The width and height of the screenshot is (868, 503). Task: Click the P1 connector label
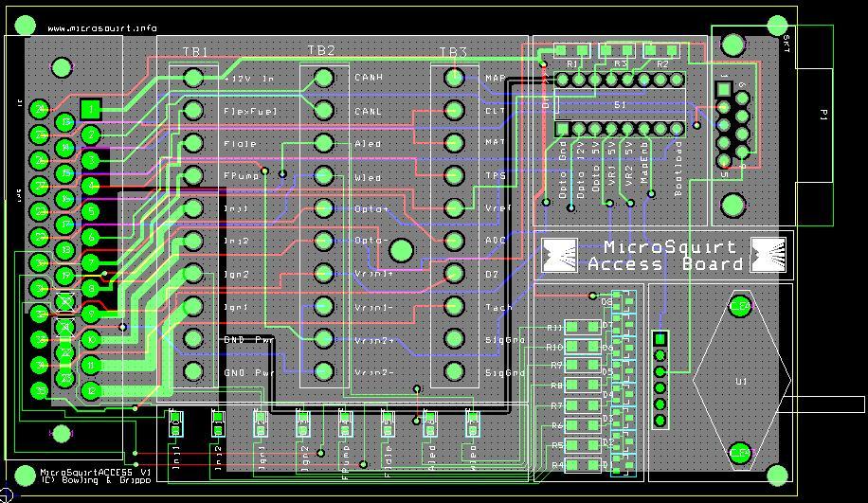click(x=823, y=115)
